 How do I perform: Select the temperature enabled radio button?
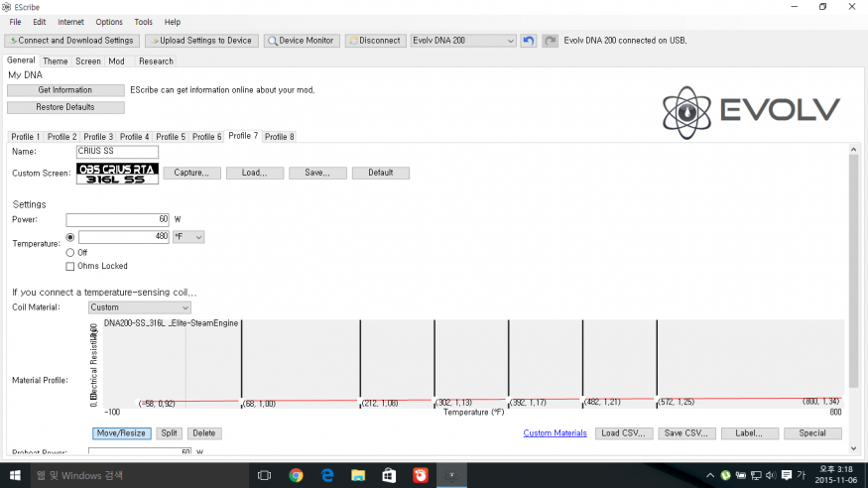click(x=69, y=237)
